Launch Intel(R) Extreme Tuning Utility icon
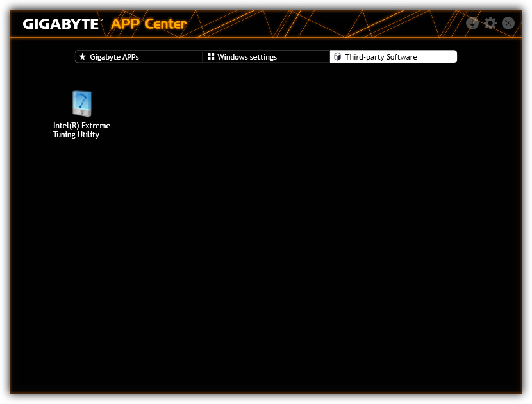 [82, 103]
